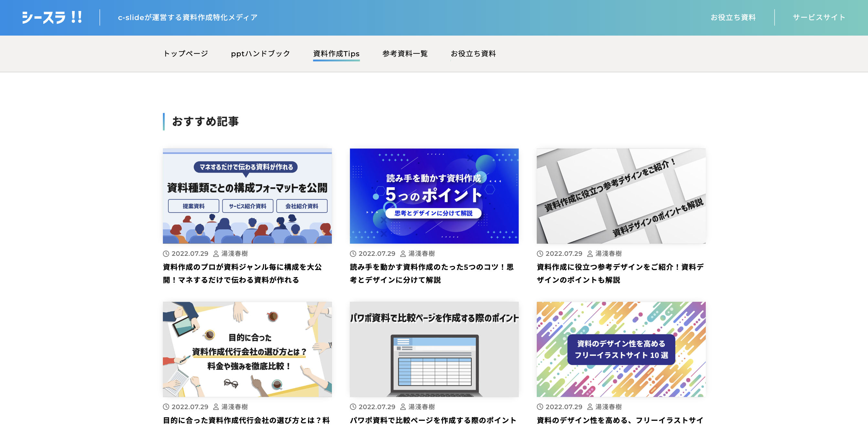Image resolution: width=868 pixels, height=425 pixels.
Task: Click the 資料作成に役立つ参考デザイン article title
Action: pyautogui.click(x=620, y=273)
